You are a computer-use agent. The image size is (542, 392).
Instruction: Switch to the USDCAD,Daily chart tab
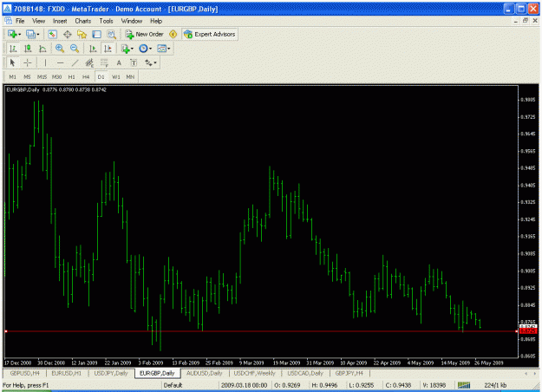[x=305, y=373]
